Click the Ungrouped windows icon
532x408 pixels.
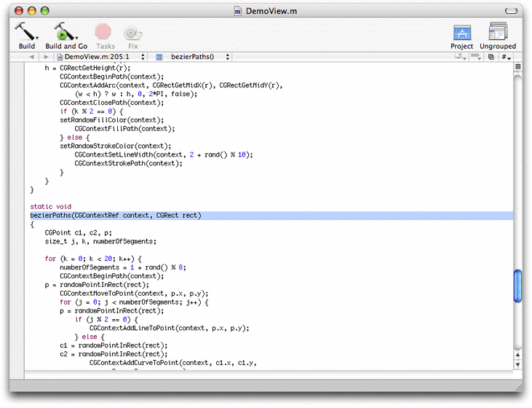coord(498,32)
